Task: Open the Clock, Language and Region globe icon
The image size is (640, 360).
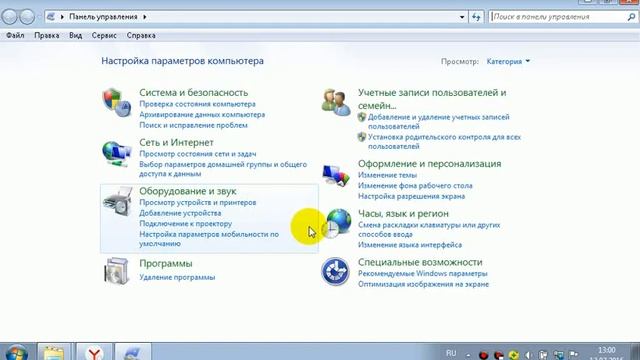Action: pyautogui.click(x=337, y=223)
